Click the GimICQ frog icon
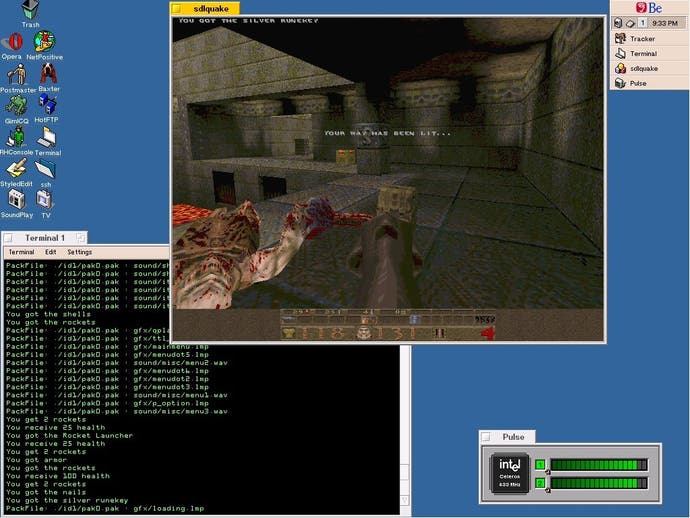Screen dimensions: 690x518 click(x=16, y=106)
